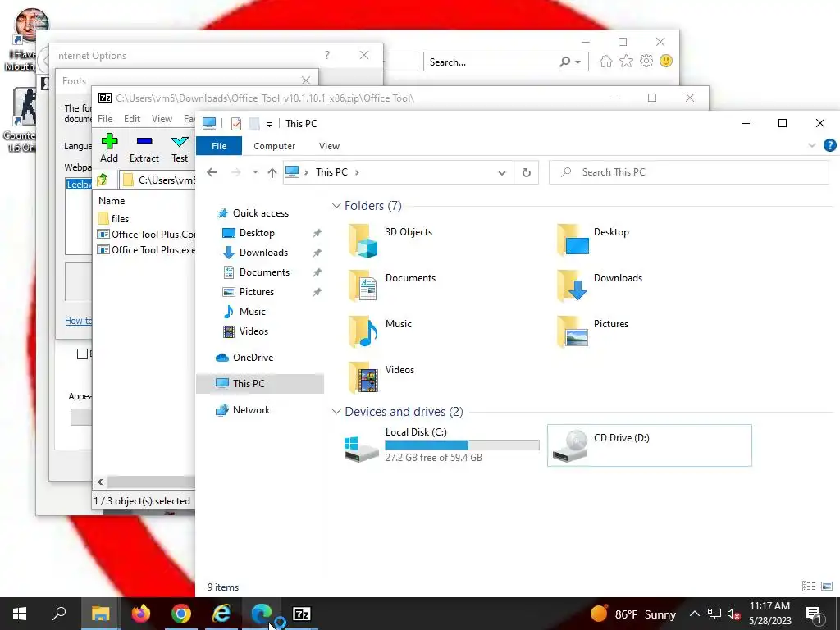The width and height of the screenshot is (840, 630).
Task: Click the Search This PC field
Action: (x=689, y=172)
